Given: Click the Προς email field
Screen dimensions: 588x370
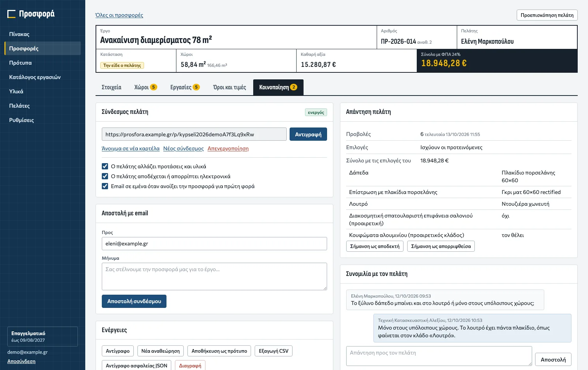Looking at the screenshot, I should pos(214,244).
